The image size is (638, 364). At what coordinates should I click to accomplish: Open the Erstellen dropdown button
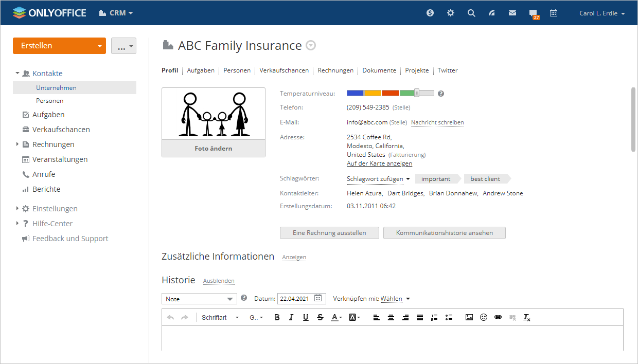coord(59,46)
